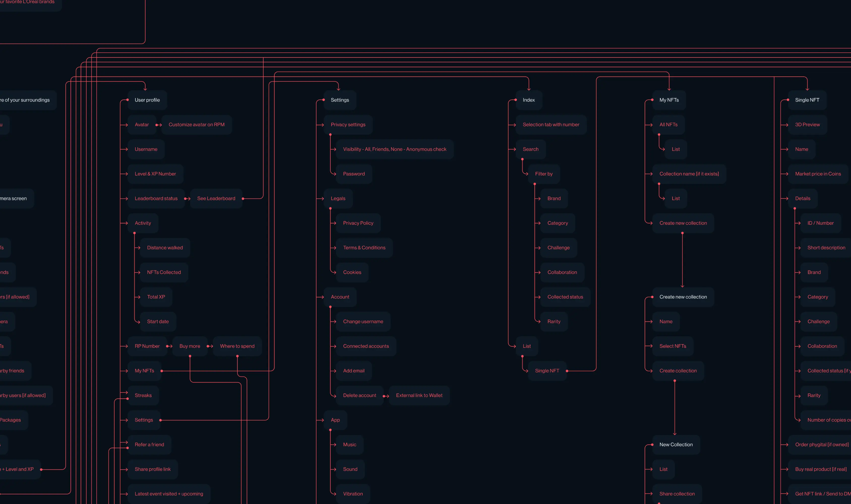This screenshot has height=504, width=851.
Task: Select the Buy more node
Action: (190, 346)
